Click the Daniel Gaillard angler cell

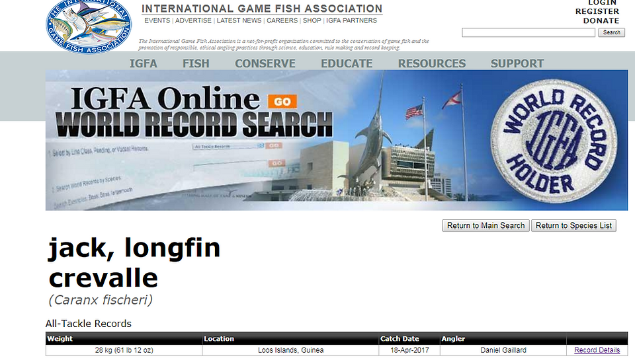click(503, 350)
